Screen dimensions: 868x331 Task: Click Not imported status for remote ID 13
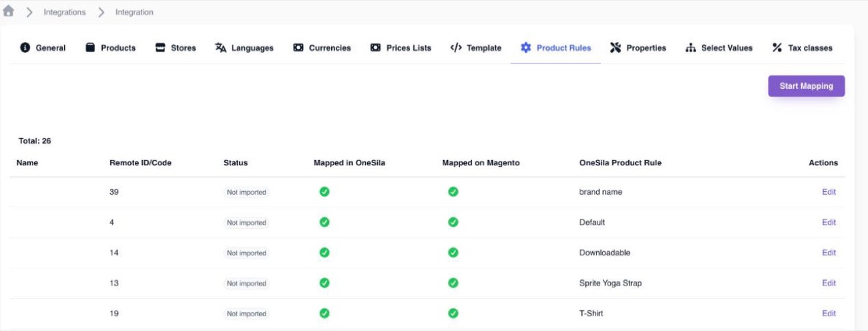point(246,284)
